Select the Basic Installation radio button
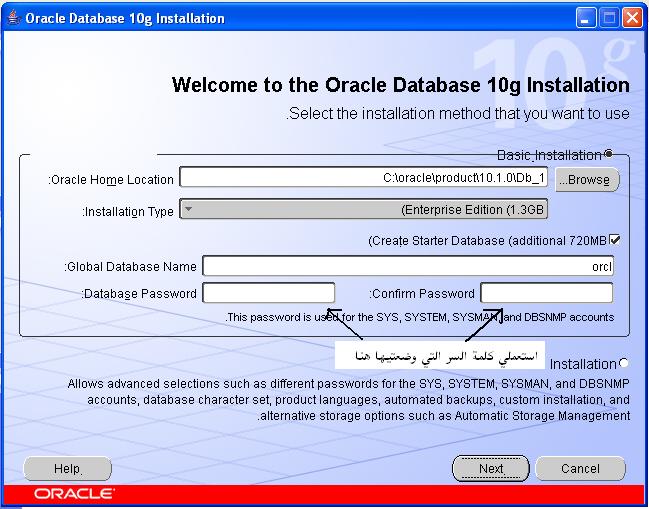Screen dimensions: 649x509 pyautogui.click(x=608, y=155)
